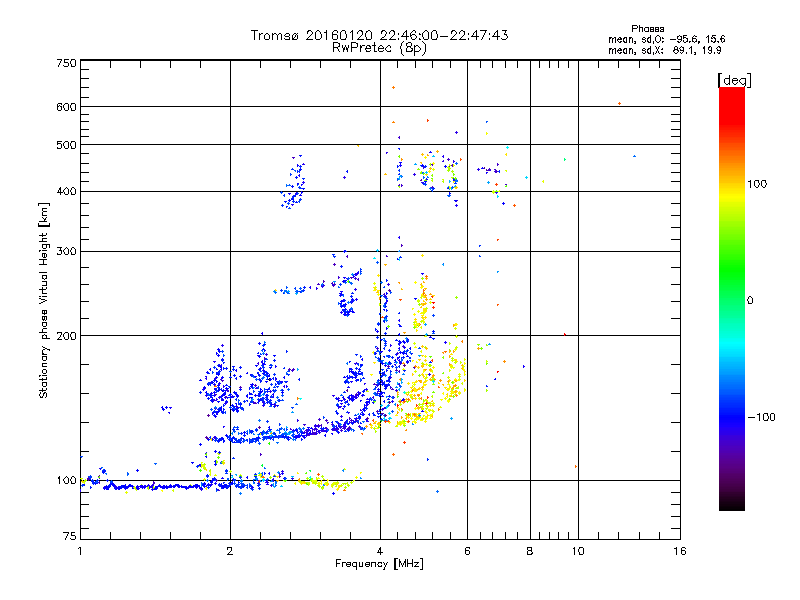Click the colorbar label '0'
800x600 pixels.
pyautogui.click(x=750, y=301)
